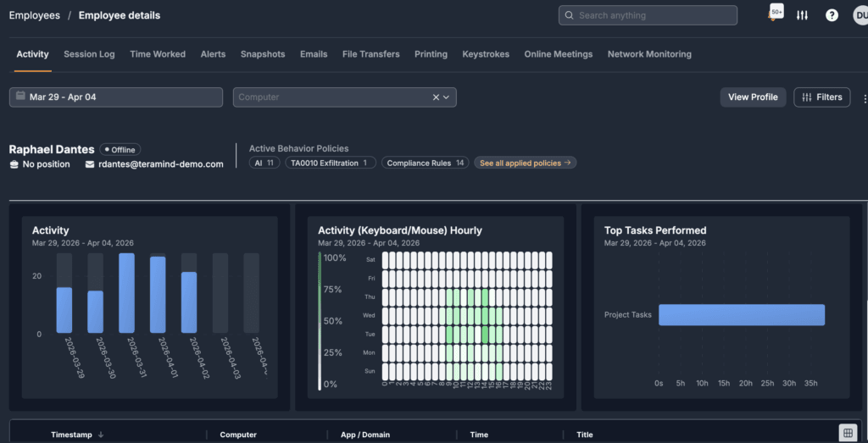
Task: Click See all applied policies link
Action: [526, 163]
